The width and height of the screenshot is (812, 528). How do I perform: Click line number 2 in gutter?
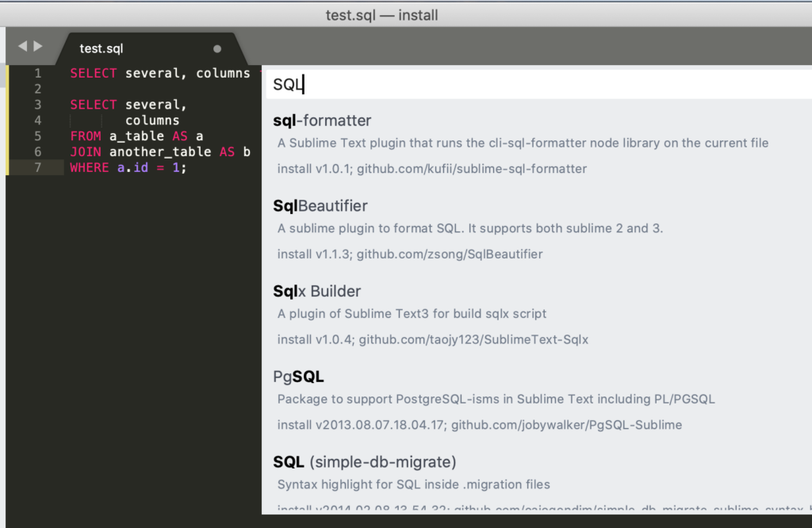38,89
